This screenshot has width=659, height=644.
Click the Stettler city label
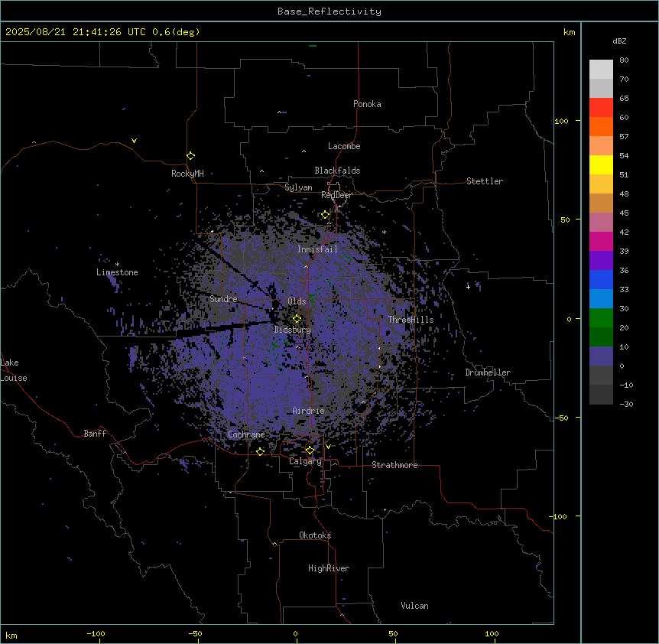tap(484, 181)
